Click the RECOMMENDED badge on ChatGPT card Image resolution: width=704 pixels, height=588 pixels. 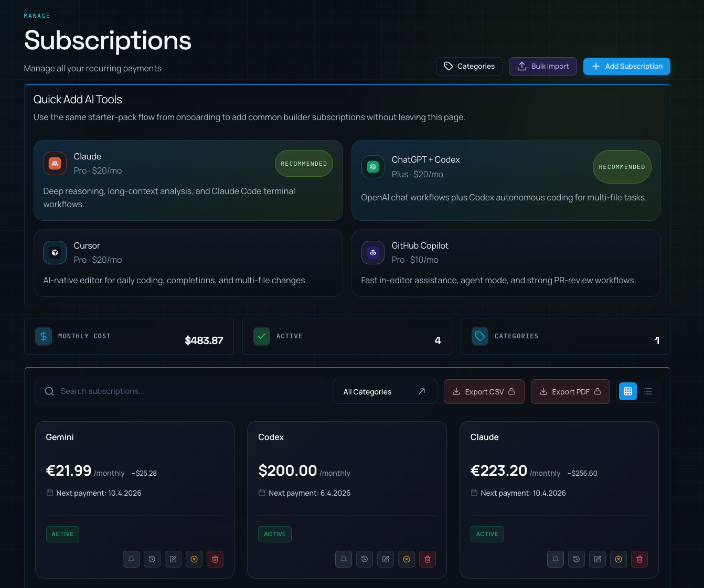click(x=622, y=167)
